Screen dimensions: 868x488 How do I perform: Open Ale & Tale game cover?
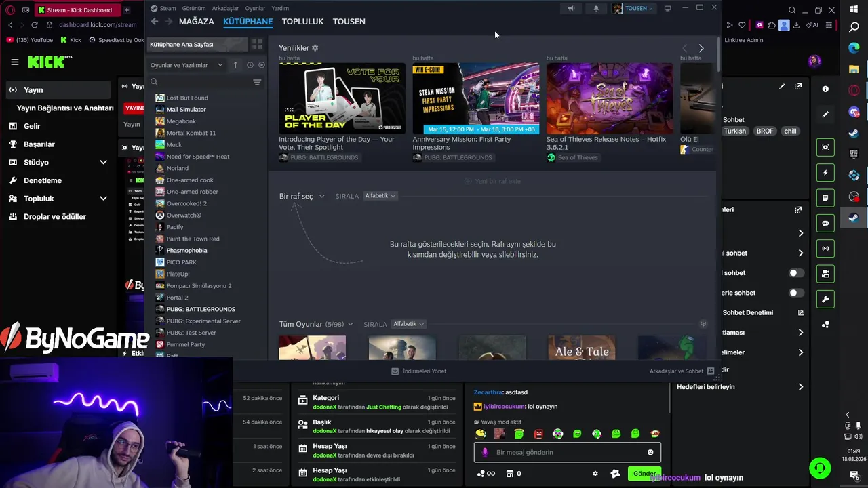pyautogui.click(x=582, y=348)
